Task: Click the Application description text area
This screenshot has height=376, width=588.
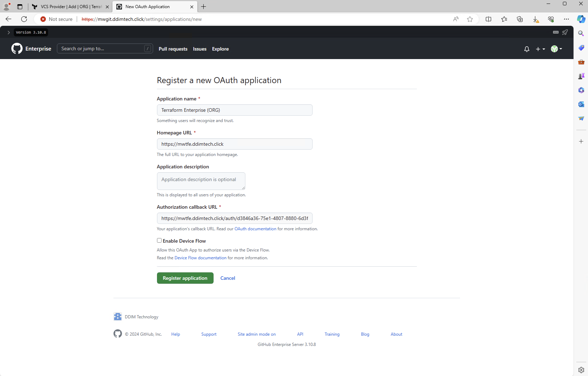Action: (x=201, y=181)
